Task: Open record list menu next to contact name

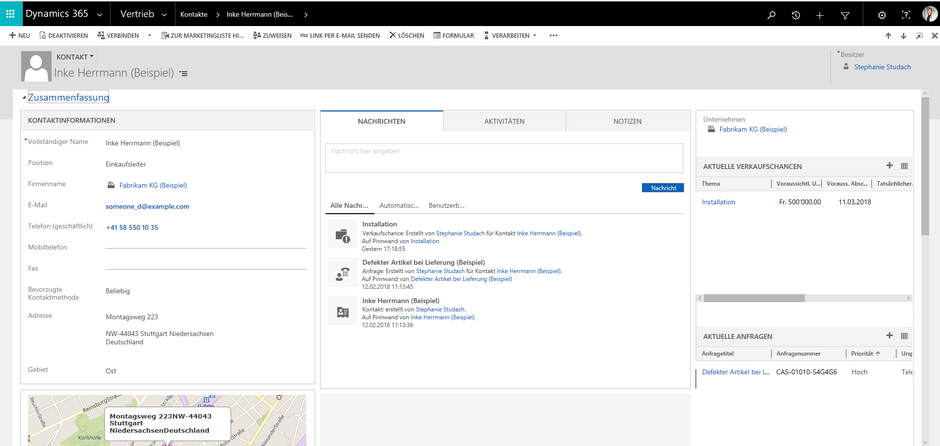Action: [183, 73]
